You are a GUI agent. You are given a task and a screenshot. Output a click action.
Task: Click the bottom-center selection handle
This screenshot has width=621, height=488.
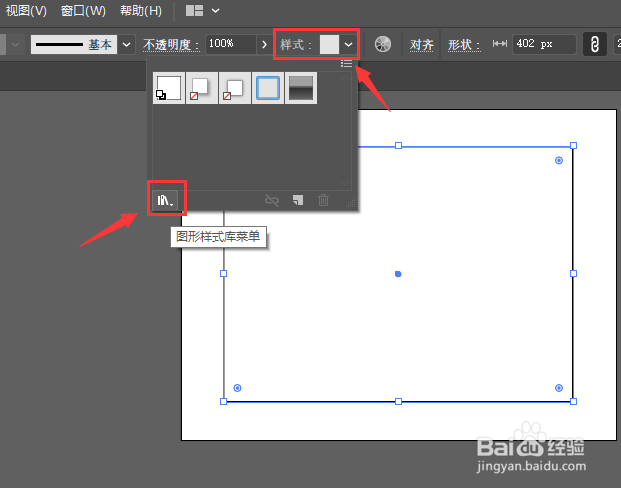[398, 402]
